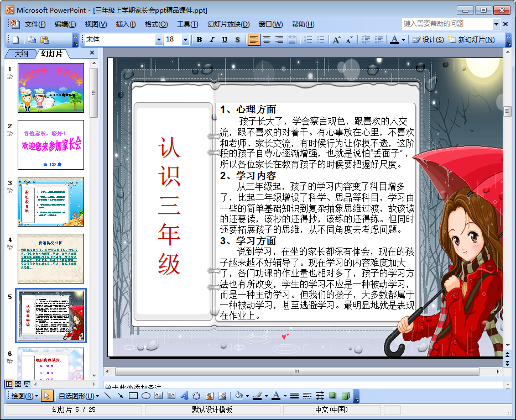Toggle italic formatting

pos(212,40)
